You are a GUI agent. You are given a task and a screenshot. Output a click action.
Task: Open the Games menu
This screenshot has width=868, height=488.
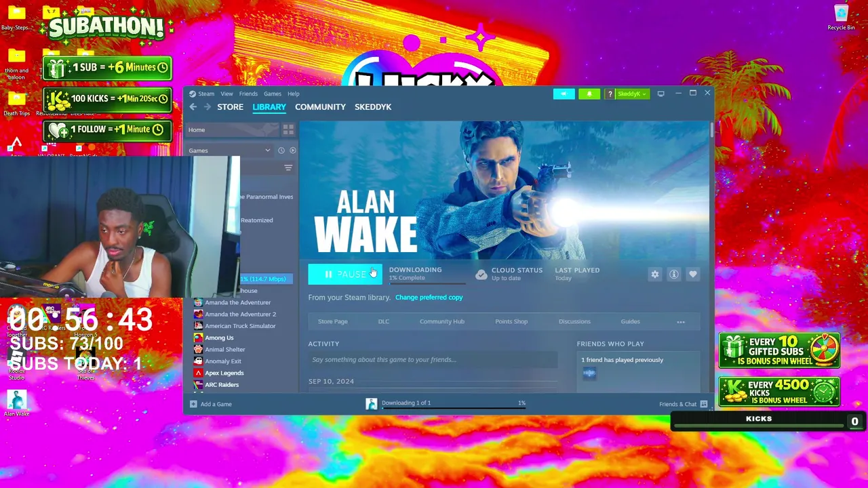273,94
